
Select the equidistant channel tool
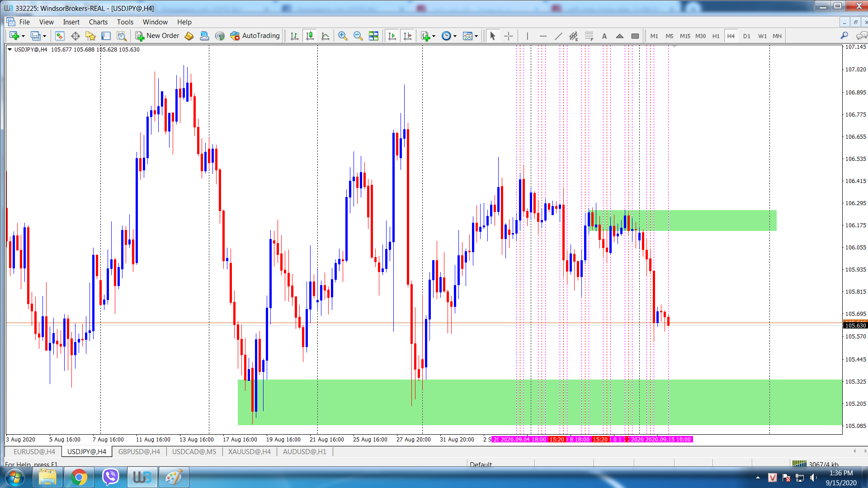(x=574, y=36)
